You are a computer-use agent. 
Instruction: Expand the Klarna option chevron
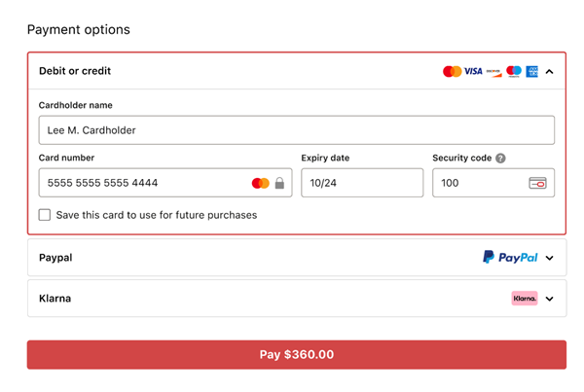tap(550, 300)
